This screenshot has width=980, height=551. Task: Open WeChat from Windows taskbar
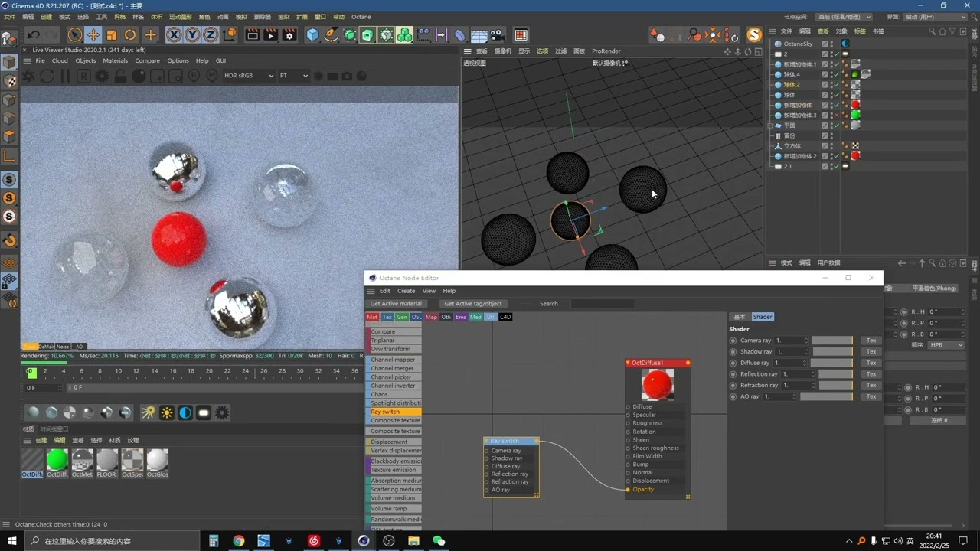pyautogui.click(x=439, y=541)
